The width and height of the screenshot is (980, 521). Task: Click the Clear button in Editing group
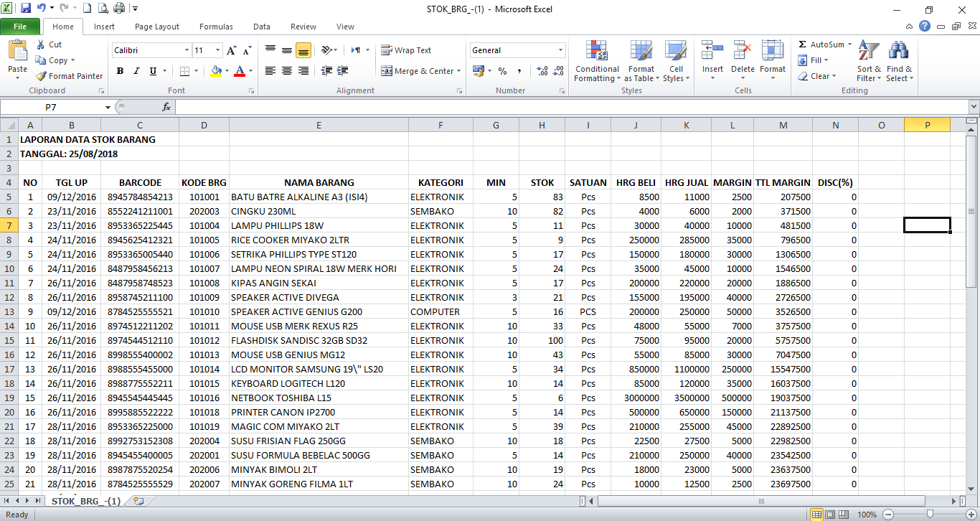[x=816, y=76]
